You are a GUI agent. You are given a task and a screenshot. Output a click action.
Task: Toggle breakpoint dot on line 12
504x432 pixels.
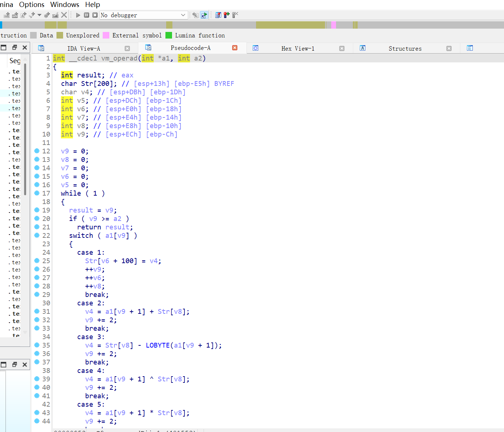(37, 151)
